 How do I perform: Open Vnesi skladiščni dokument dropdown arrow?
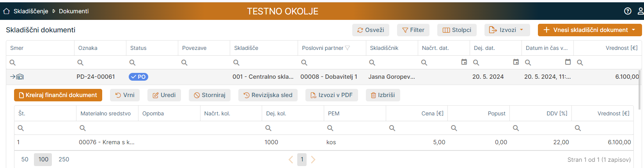pyautogui.click(x=634, y=30)
